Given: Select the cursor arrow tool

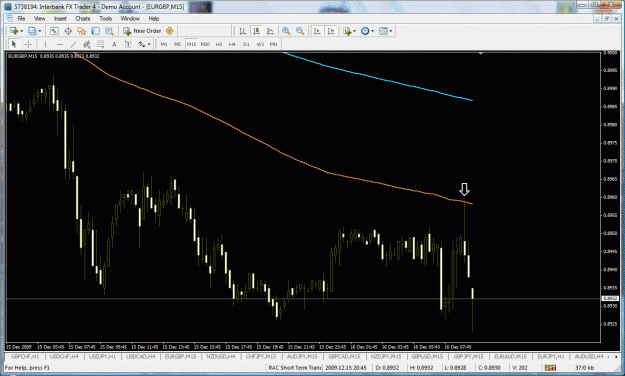Looking at the screenshot, I should point(14,44).
